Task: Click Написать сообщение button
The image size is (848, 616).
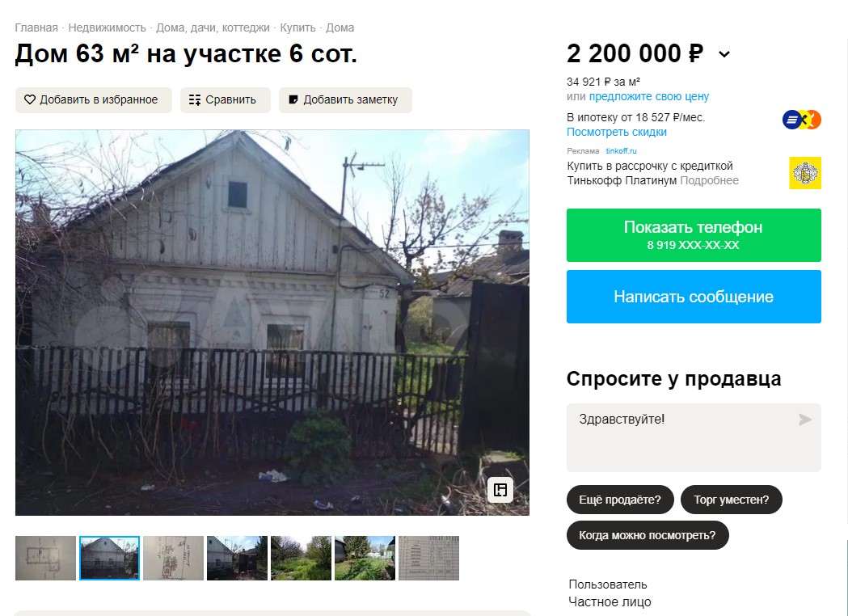Action: [x=694, y=297]
